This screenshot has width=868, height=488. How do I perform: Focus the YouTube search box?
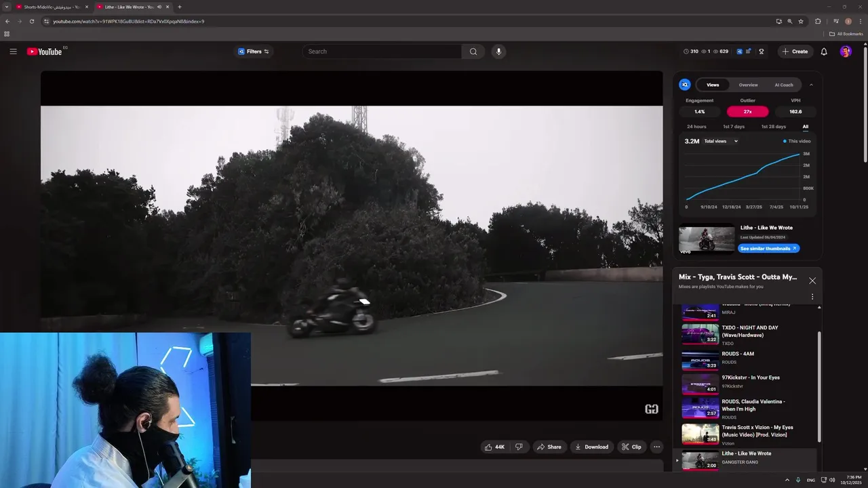[x=382, y=52]
